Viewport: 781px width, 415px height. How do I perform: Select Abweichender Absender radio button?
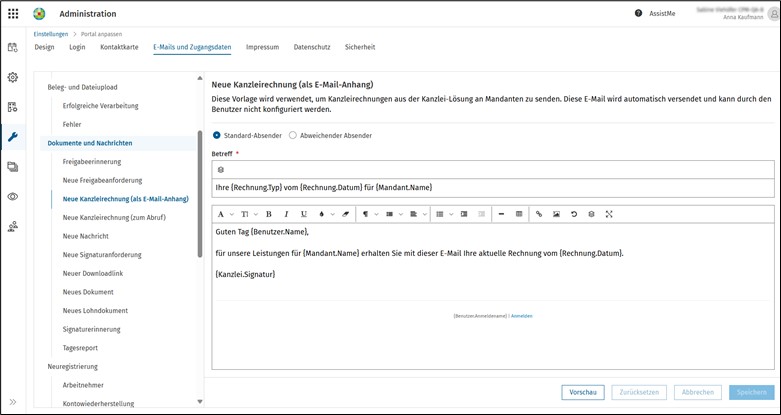293,135
